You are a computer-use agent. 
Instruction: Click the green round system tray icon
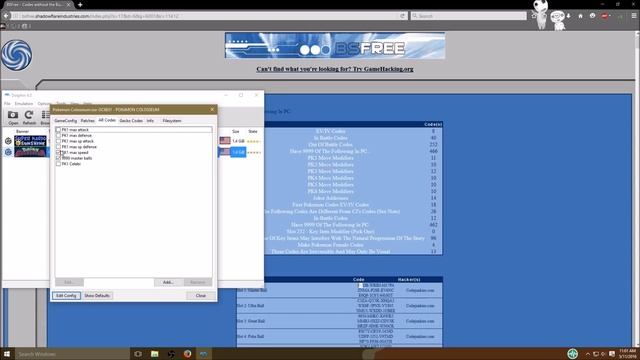(573, 353)
